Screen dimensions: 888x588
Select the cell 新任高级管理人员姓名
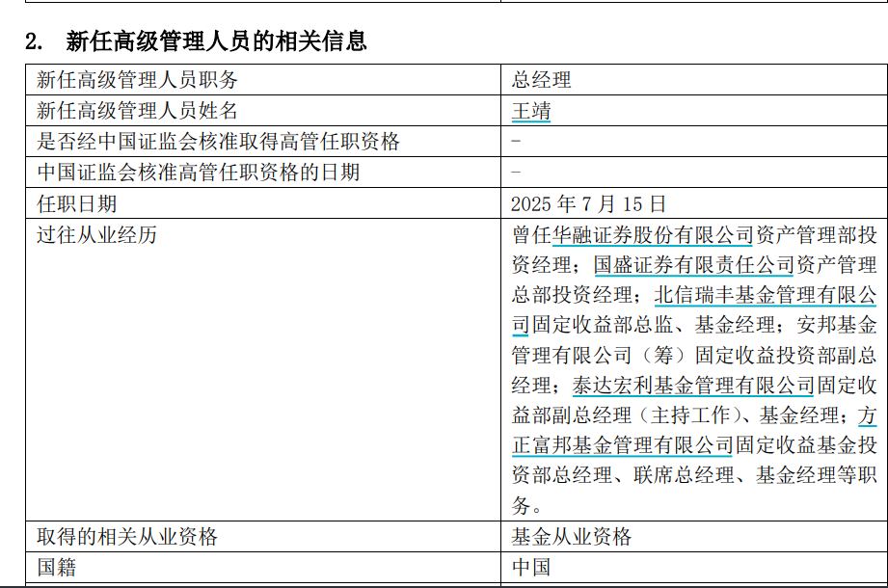coord(263,110)
